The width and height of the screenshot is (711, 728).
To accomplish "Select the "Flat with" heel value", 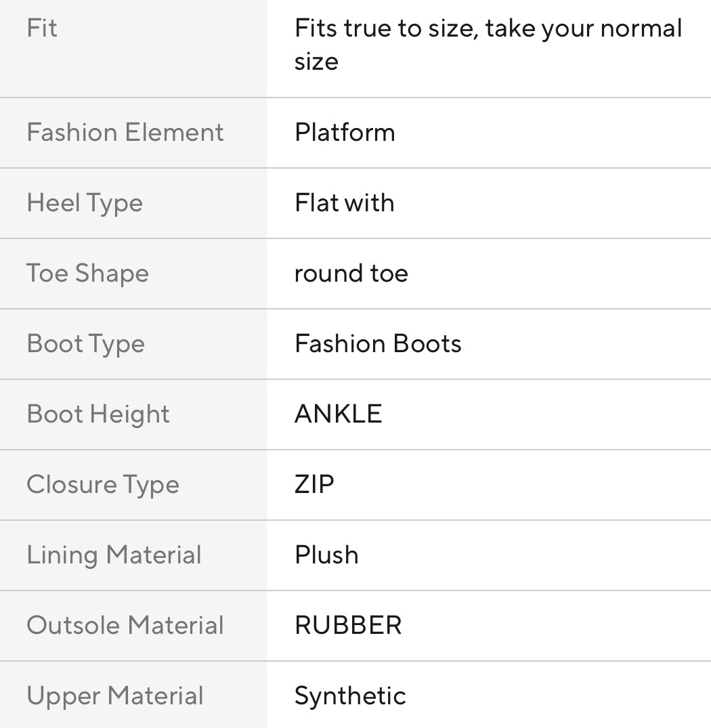I will (344, 202).
